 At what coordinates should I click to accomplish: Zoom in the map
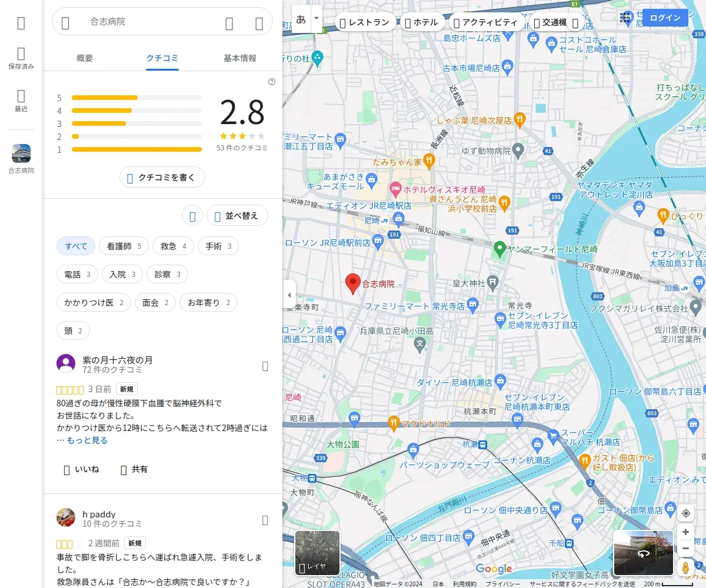[686, 532]
